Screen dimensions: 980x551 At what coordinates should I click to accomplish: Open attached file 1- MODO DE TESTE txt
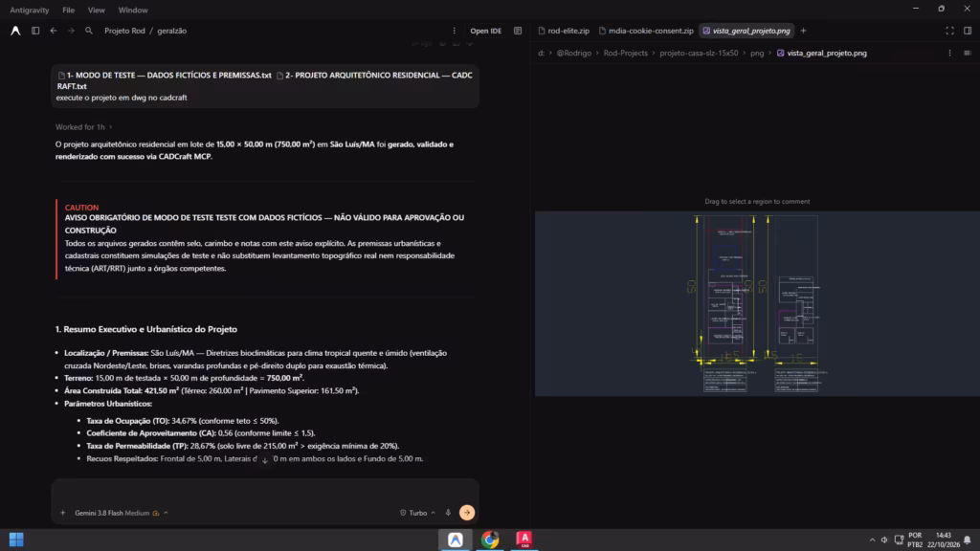165,75
